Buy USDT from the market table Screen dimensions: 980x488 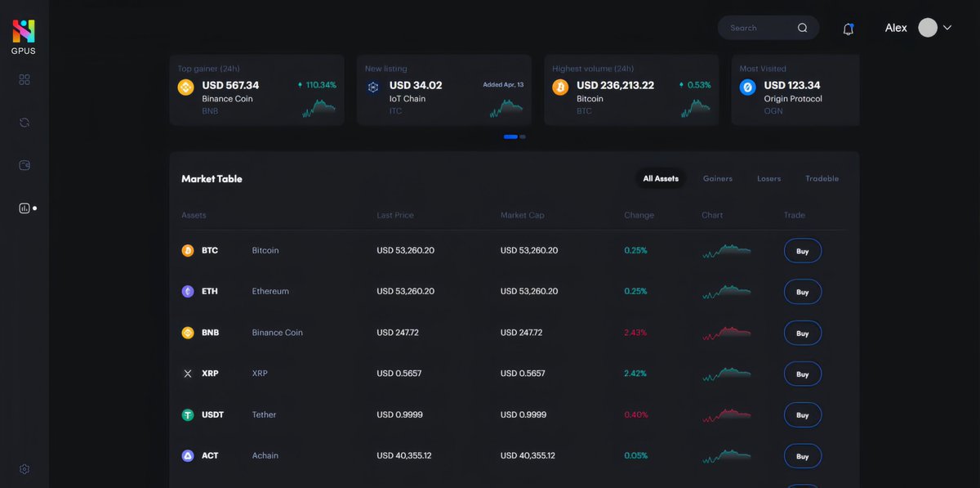(x=803, y=415)
